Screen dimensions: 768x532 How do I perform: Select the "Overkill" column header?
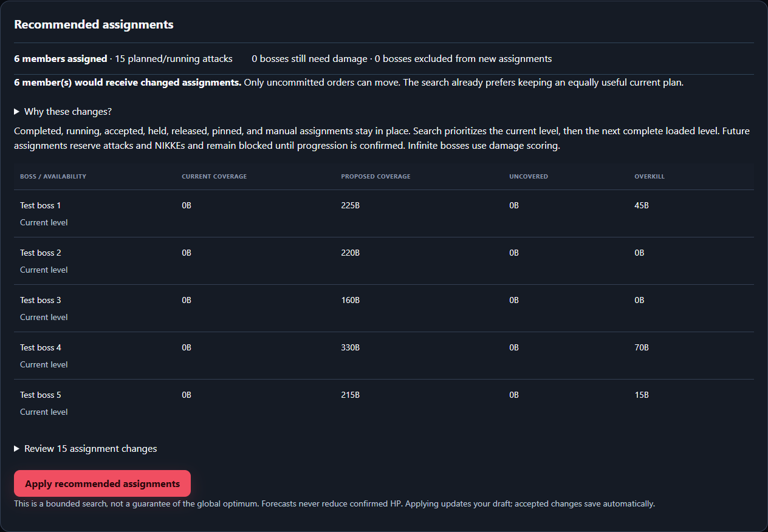[x=650, y=176]
